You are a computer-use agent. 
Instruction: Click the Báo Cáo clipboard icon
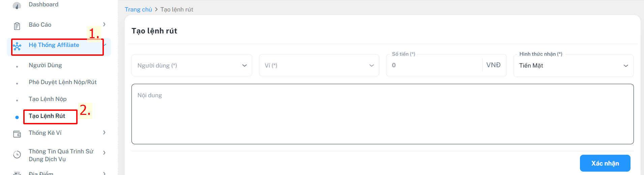coord(17,26)
